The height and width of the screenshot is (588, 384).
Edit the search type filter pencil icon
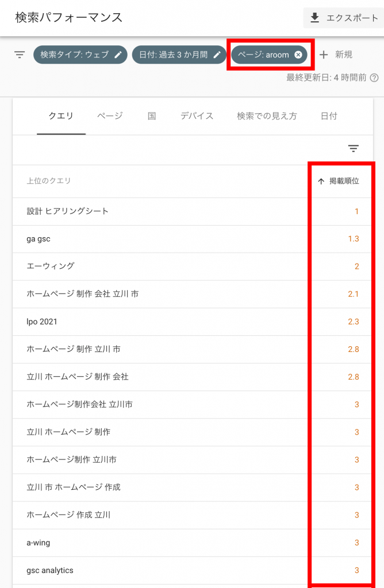click(118, 55)
